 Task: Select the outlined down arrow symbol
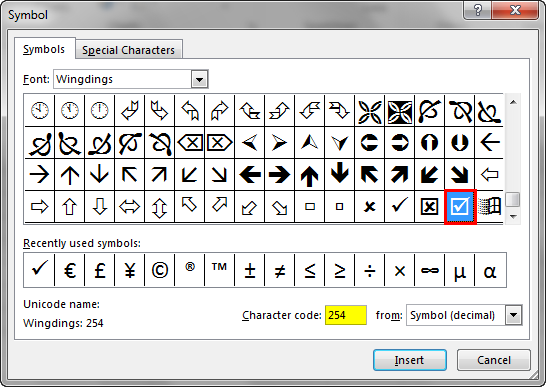99,207
